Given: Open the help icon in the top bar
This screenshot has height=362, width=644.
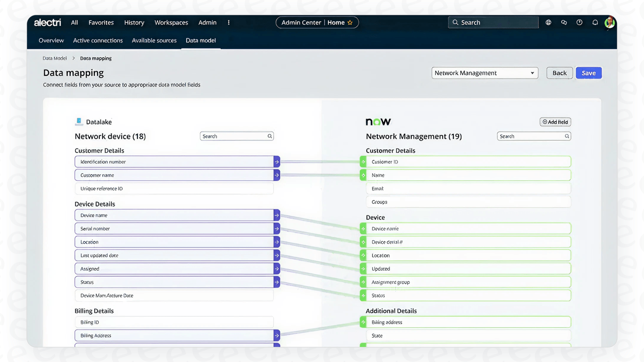Looking at the screenshot, I should [579, 22].
